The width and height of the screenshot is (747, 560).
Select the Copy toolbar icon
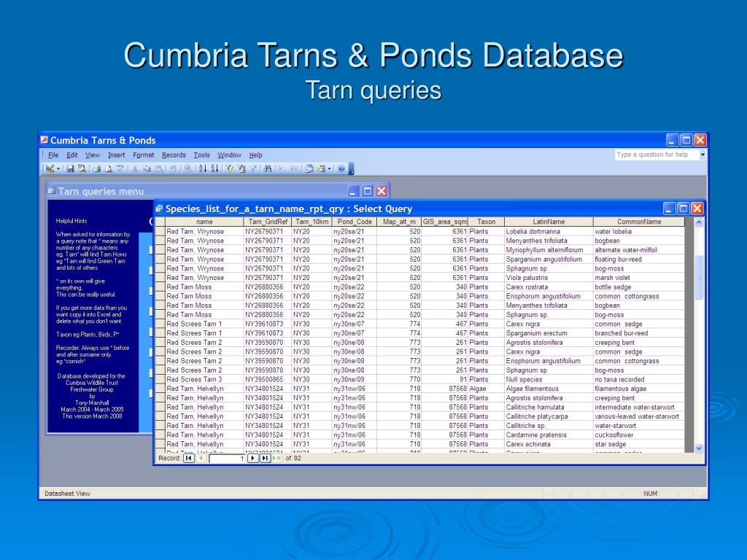point(147,168)
